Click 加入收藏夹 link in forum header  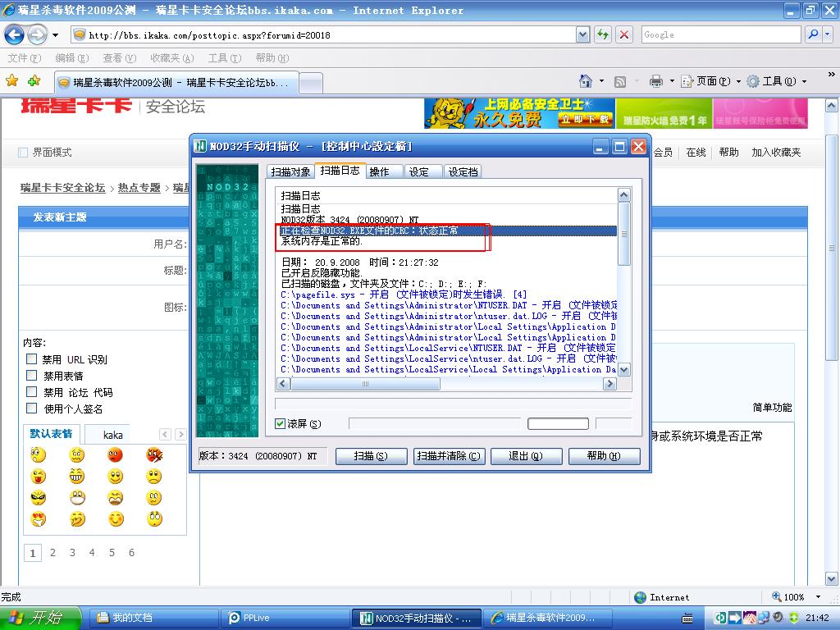(x=776, y=153)
